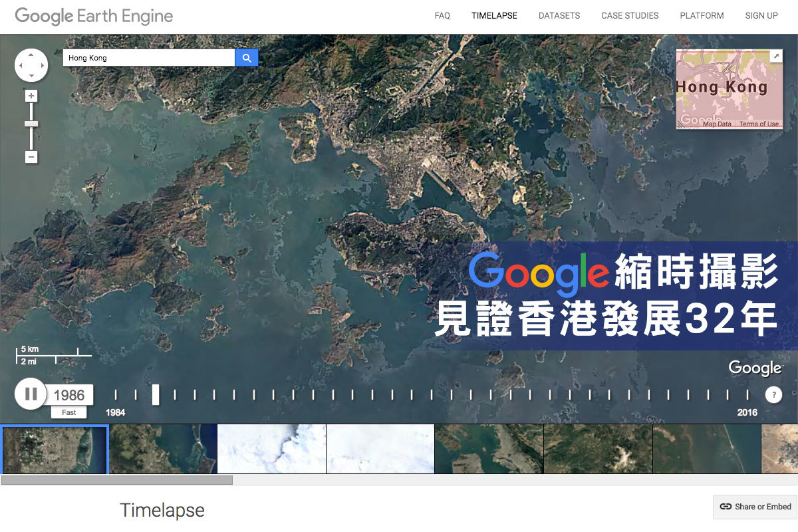Click the blue search magnifier button
The image size is (798, 532).
click(x=246, y=58)
